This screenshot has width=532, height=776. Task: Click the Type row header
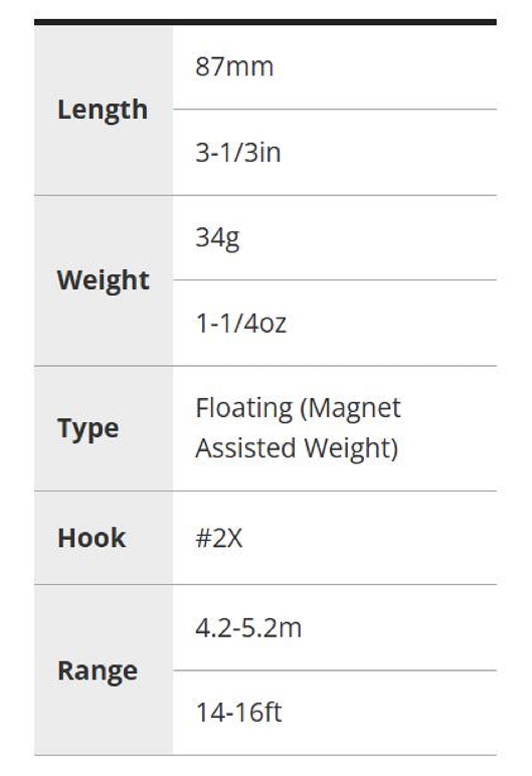(88, 429)
